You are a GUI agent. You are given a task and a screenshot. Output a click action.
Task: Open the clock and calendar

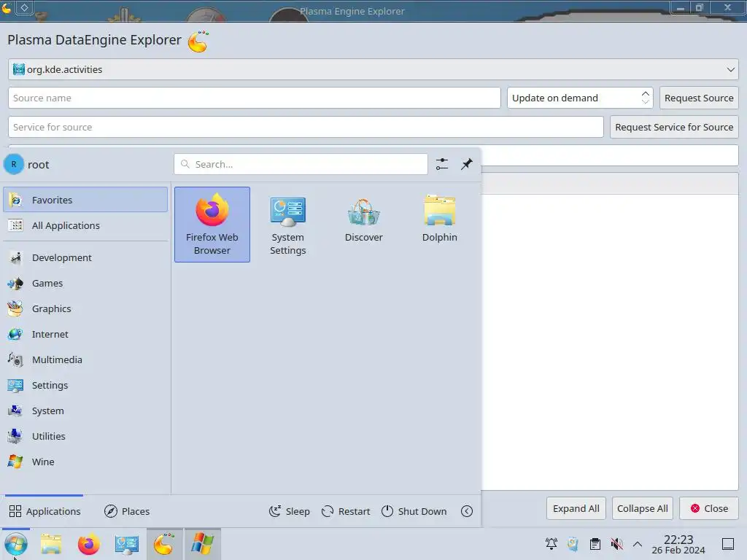click(678, 544)
